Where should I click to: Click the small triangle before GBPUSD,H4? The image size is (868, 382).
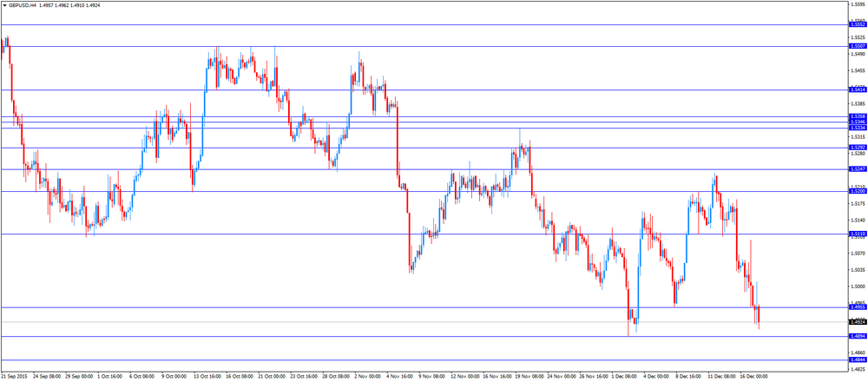point(4,5)
